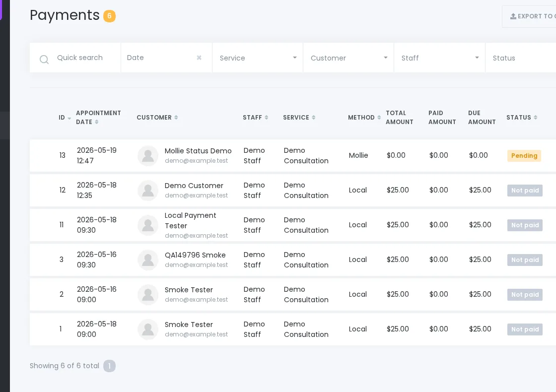Click avatar of Smoke Tester payment 1
This screenshot has height=392, width=556.
pos(148,329)
